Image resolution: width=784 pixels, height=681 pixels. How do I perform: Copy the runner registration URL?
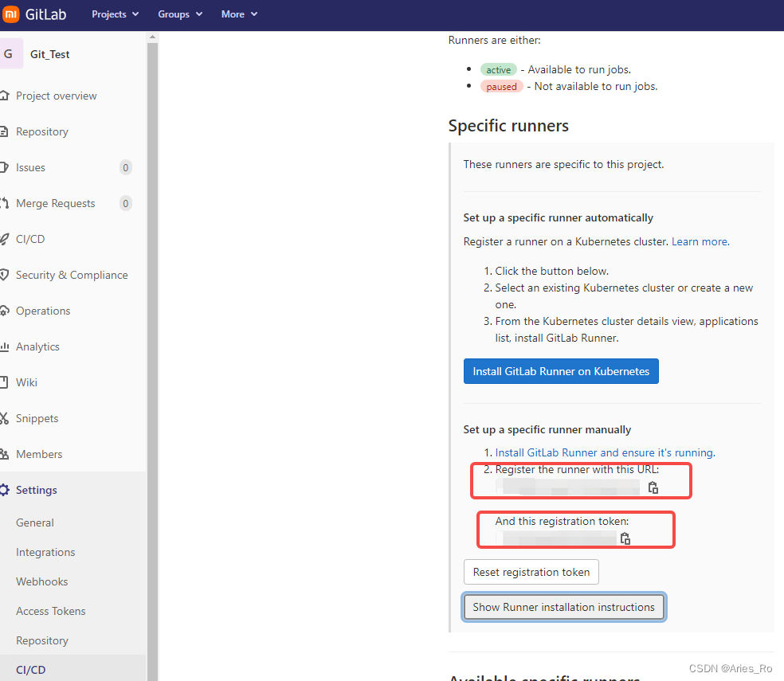[653, 487]
